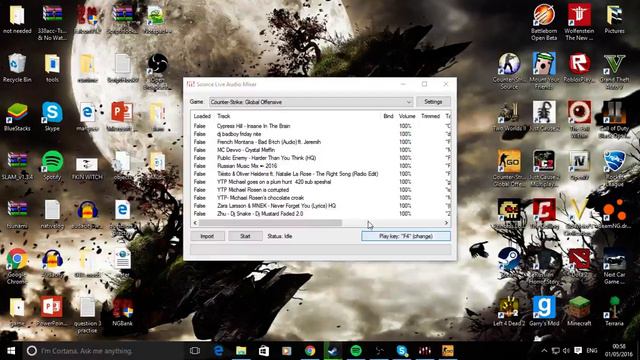Select the Rocket League desktop icon

coord(614,168)
